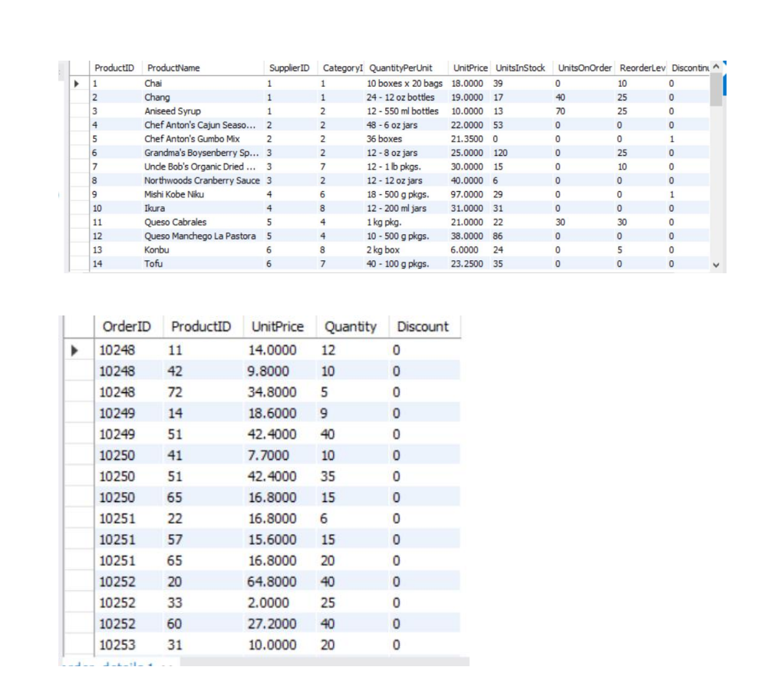Select OrderID 10253 cell

click(x=117, y=646)
